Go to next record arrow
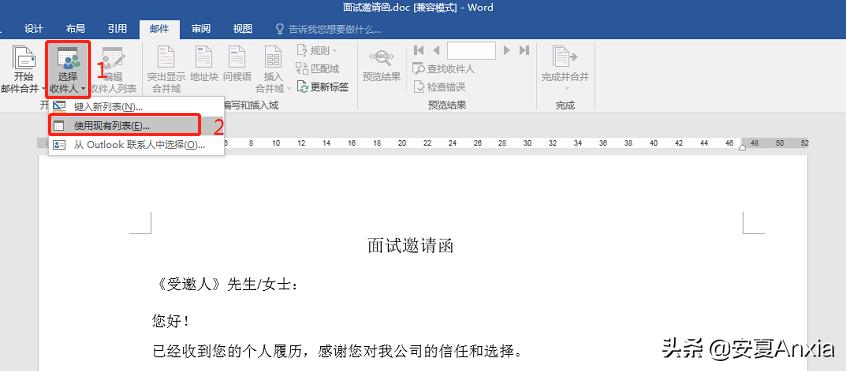Screen dimensions: 846x371 (x=507, y=51)
